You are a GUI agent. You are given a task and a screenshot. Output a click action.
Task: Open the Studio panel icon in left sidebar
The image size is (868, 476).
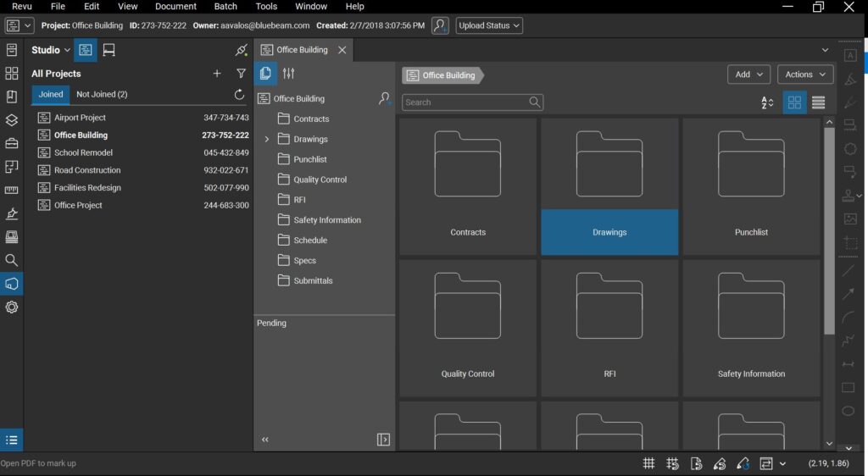[12, 284]
